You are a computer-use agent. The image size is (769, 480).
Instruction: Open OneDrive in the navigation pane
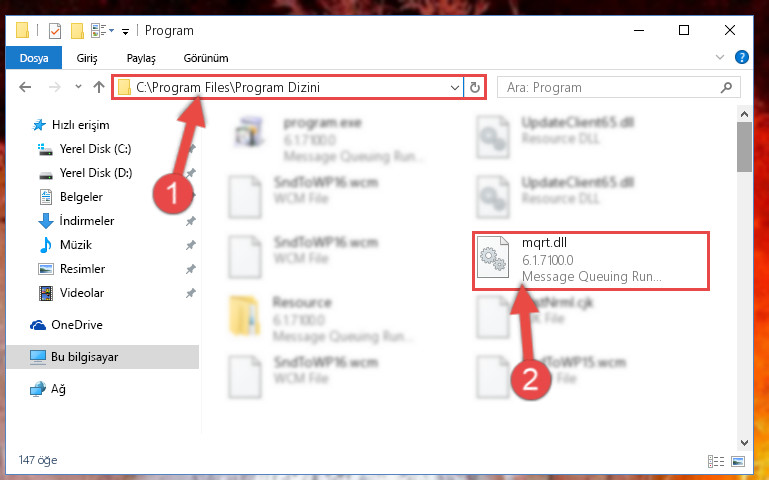(77, 325)
